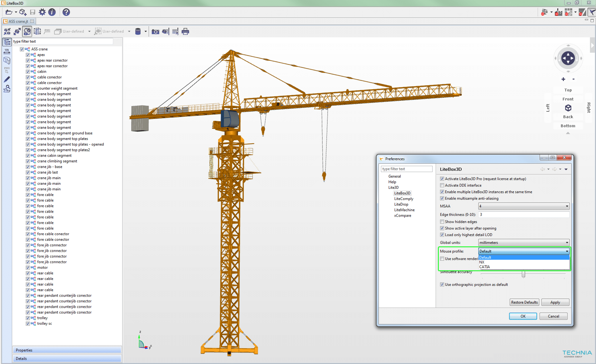
Task: Select the search magnifier sidebar icon
Action: coord(7,89)
